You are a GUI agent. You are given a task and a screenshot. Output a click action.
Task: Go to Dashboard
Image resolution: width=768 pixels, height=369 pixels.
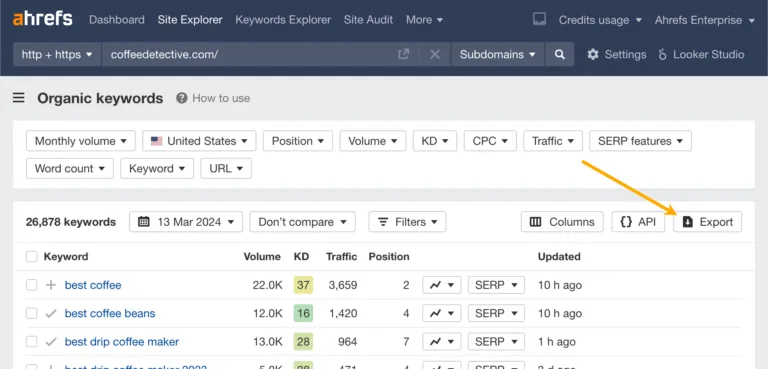tap(117, 20)
